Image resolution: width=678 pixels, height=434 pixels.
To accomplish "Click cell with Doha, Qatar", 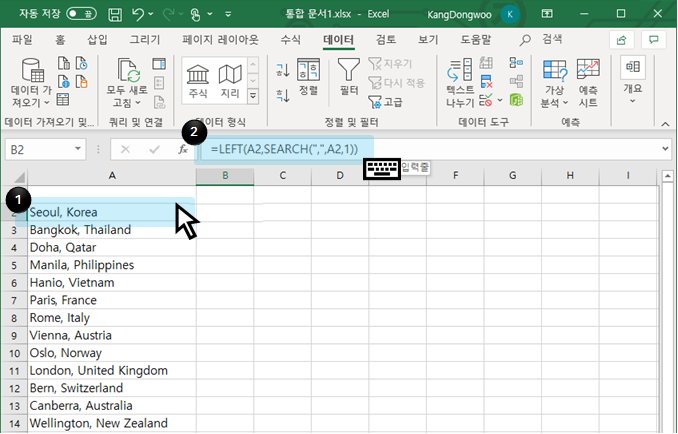I will click(x=112, y=248).
